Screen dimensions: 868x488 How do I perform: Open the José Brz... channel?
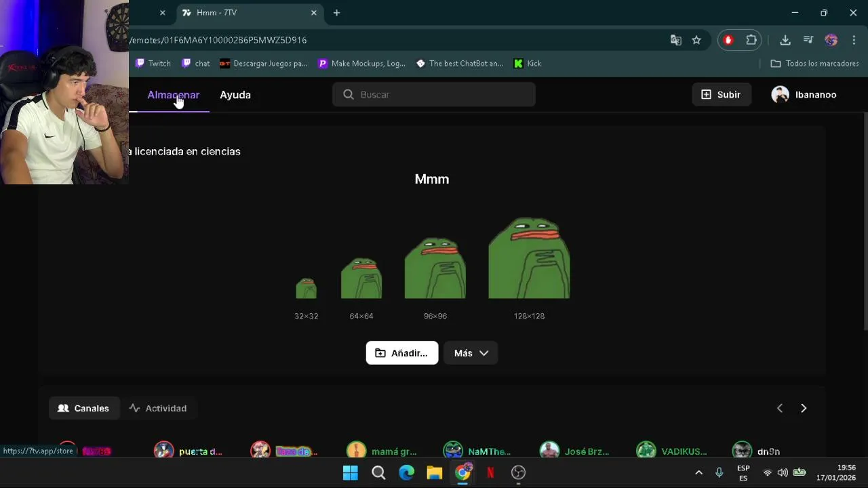click(x=575, y=451)
